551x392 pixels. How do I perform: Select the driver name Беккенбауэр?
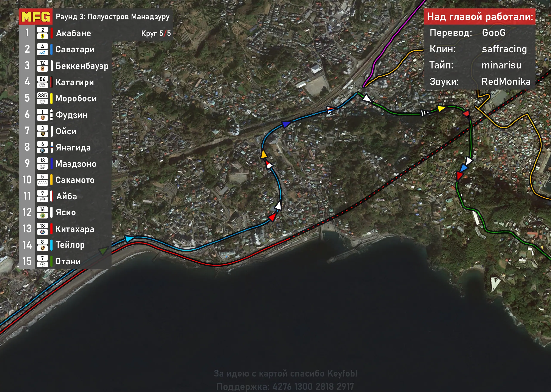coord(82,66)
